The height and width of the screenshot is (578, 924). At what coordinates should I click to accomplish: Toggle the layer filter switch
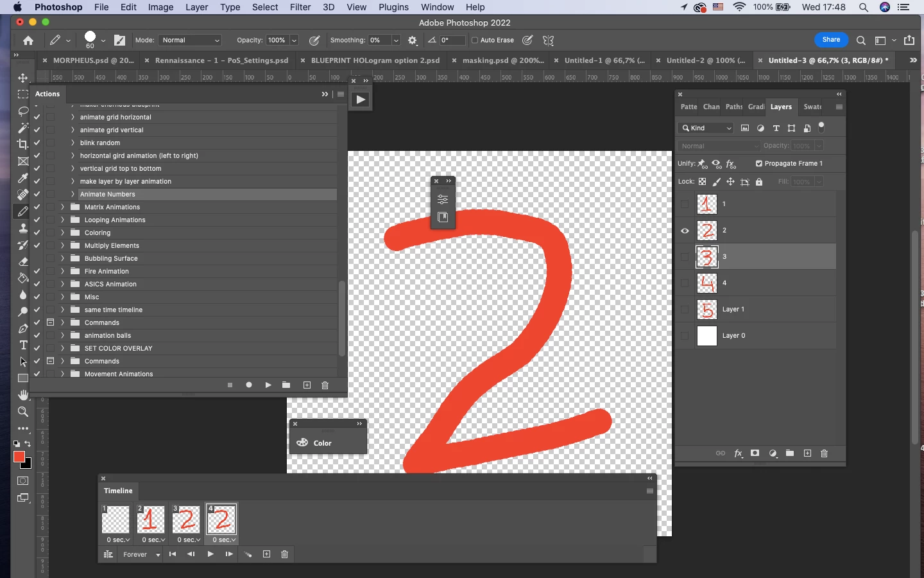pyautogui.click(x=821, y=127)
